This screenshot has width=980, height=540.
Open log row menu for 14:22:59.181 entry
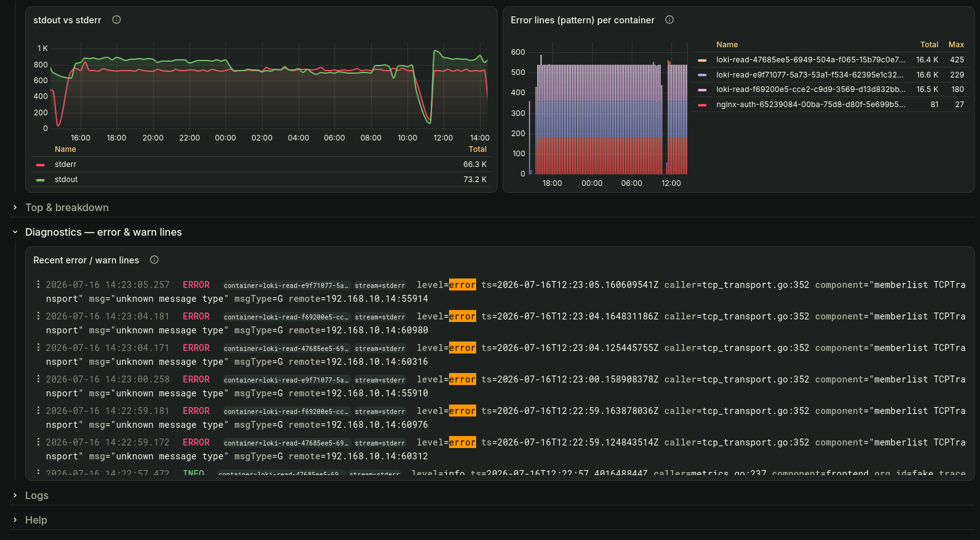[x=38, y=410]
